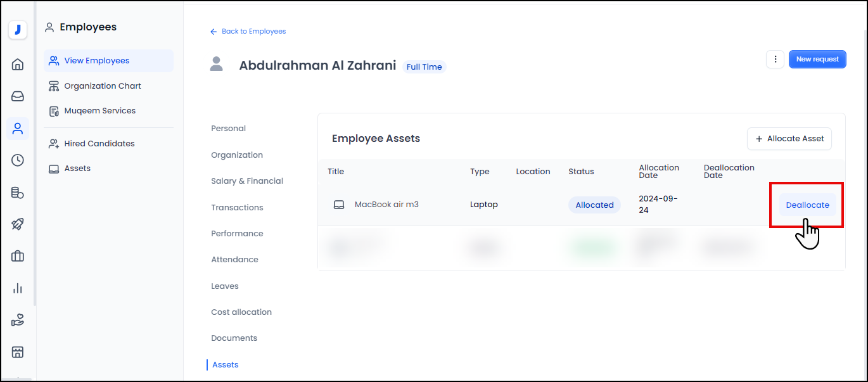Click the coins payroll icon in rail

tap(18, 193)
